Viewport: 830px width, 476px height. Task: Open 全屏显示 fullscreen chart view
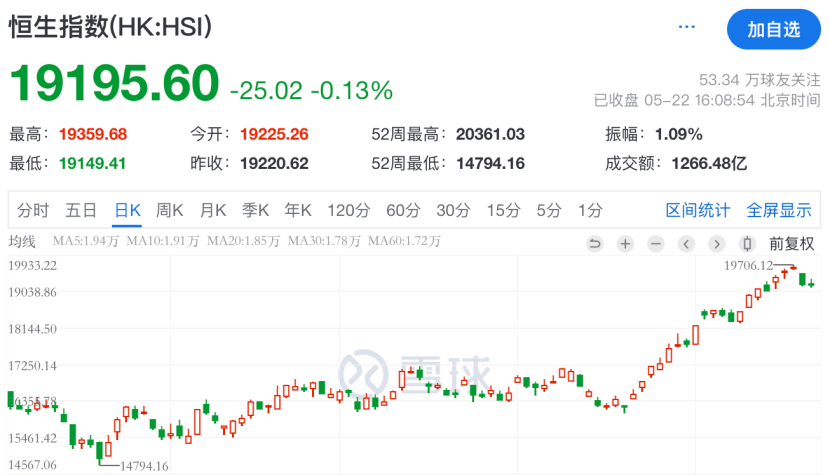[779, 210]
